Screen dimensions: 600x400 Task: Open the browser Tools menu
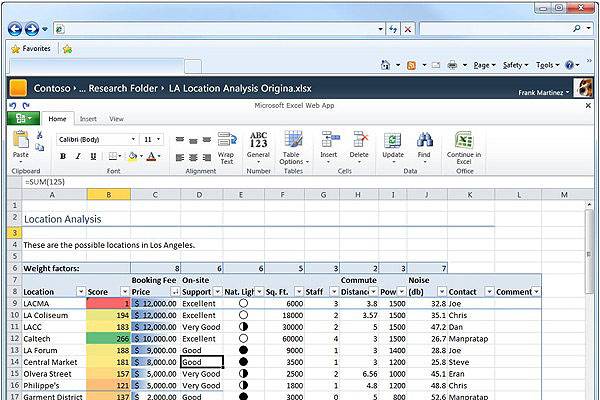(x=547, y=65)
